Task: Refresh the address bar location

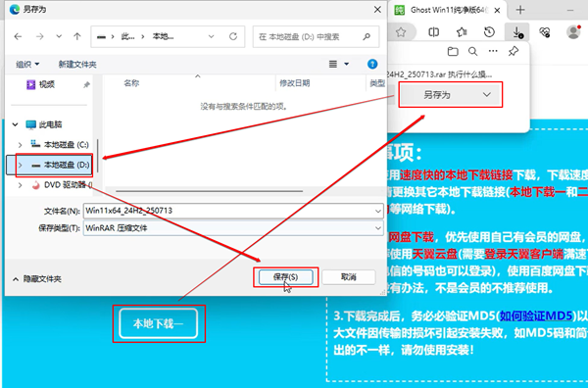Action: point(233,36)
